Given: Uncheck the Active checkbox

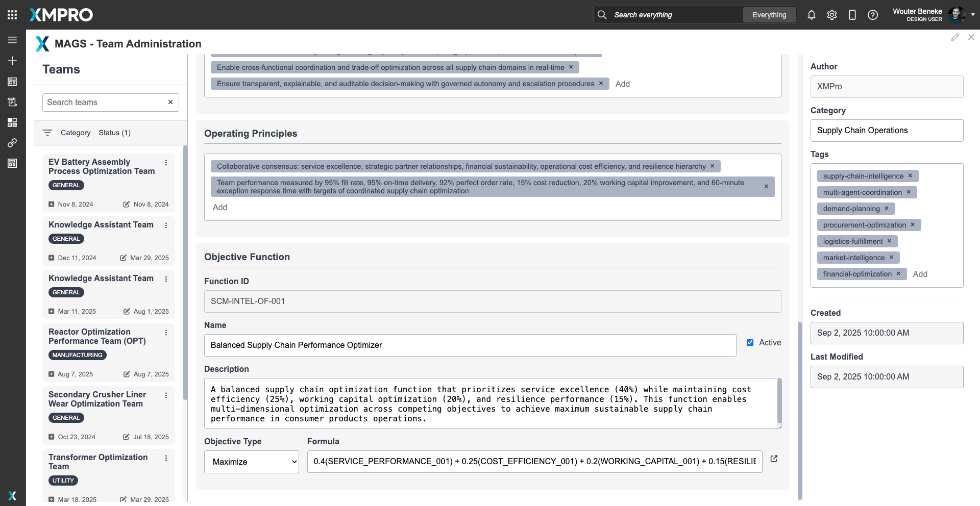Looking at the screenshot, I should [x=750, y=343].
